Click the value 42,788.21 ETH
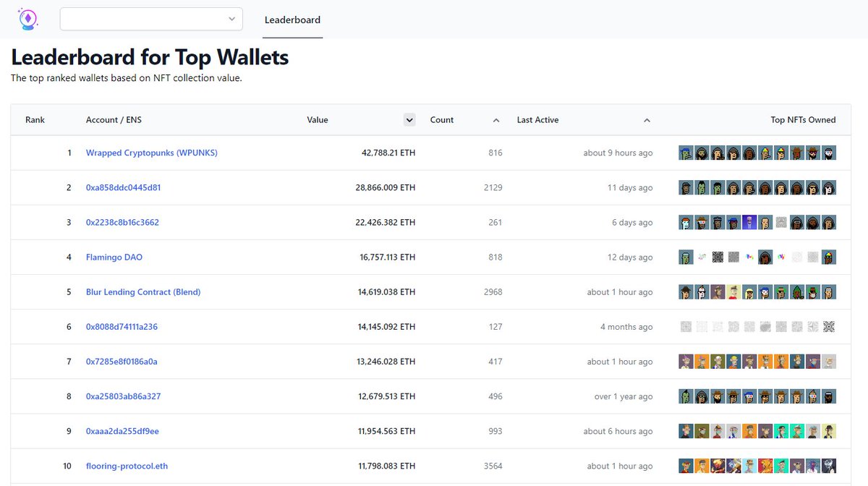The width and height of the screenshot is (868, 486). pyautogui.click(x=388, y=153)
